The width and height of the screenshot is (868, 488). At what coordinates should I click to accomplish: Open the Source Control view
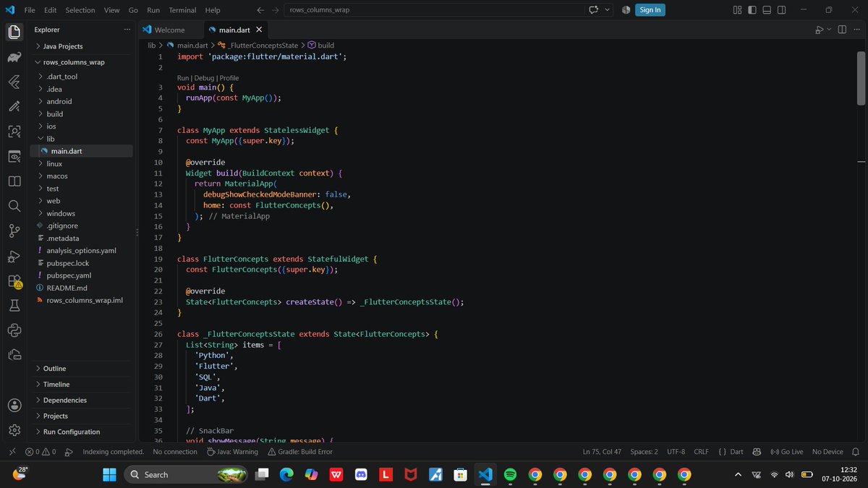[14, 231]
